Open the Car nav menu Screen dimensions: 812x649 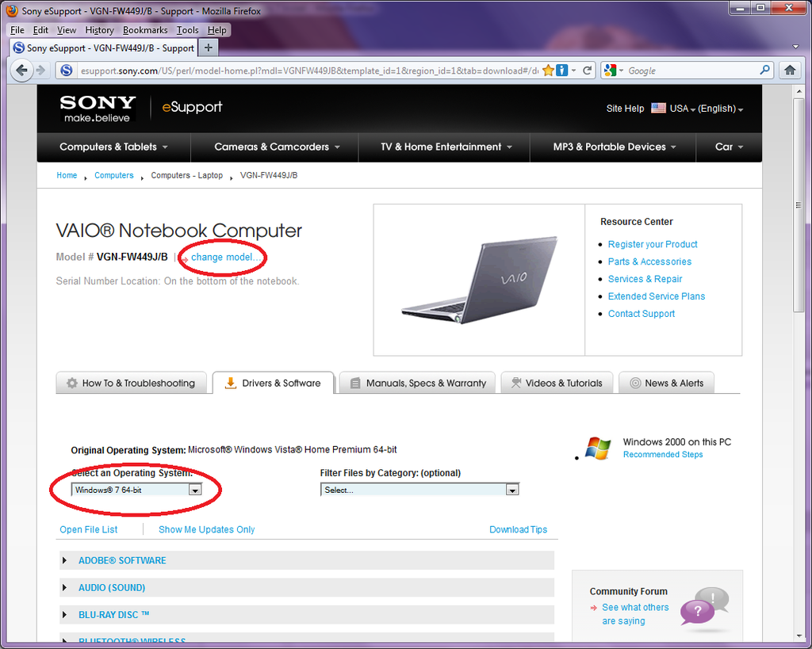point(730,147)
